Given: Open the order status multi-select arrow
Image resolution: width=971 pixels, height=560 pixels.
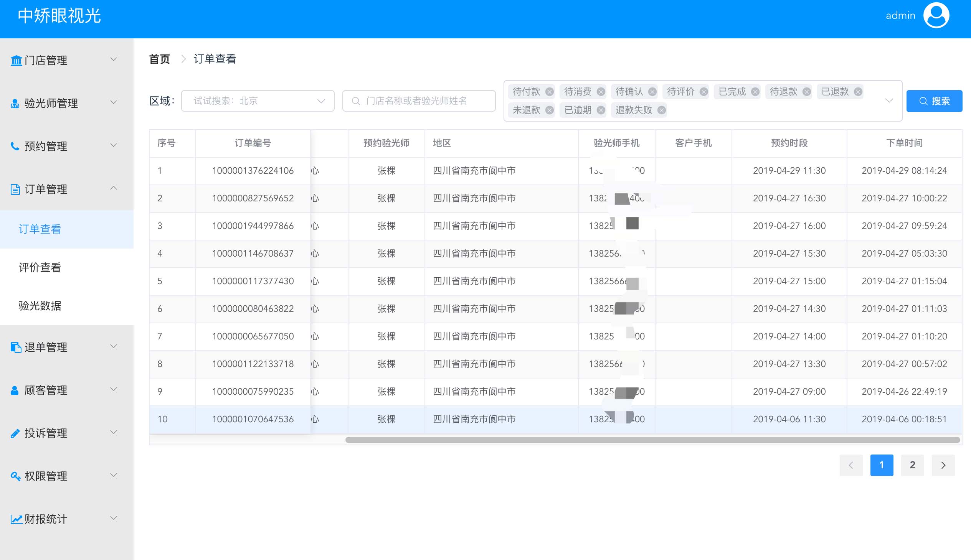Looking at the screenshot, I should [x=889, y=101].
